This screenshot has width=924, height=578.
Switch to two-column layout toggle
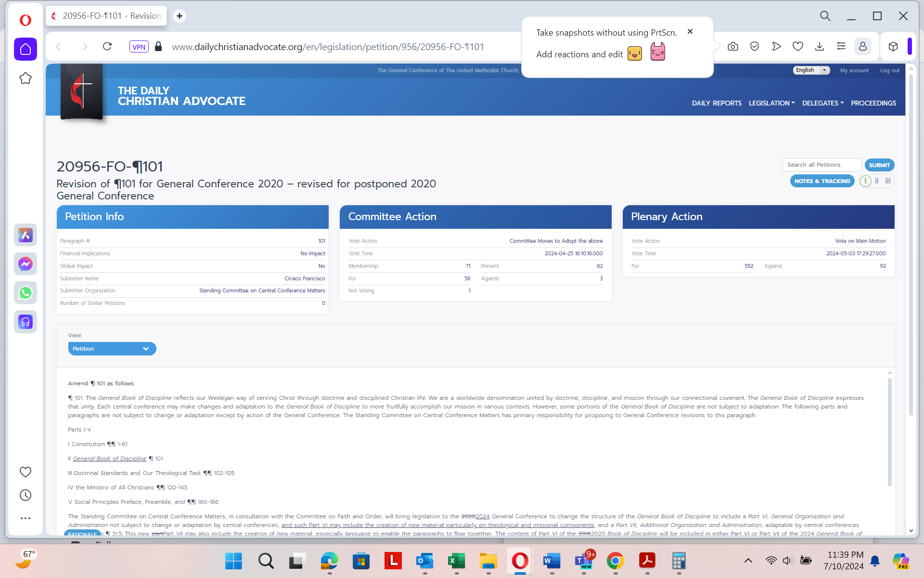877,181
